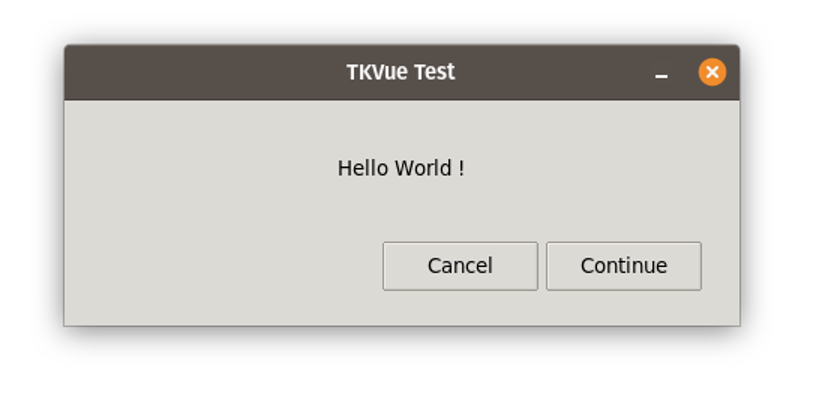Minimize the TKVue Test window
Image resolution: width=834 pixels, height=394 pixels.
tap(661, 73)
